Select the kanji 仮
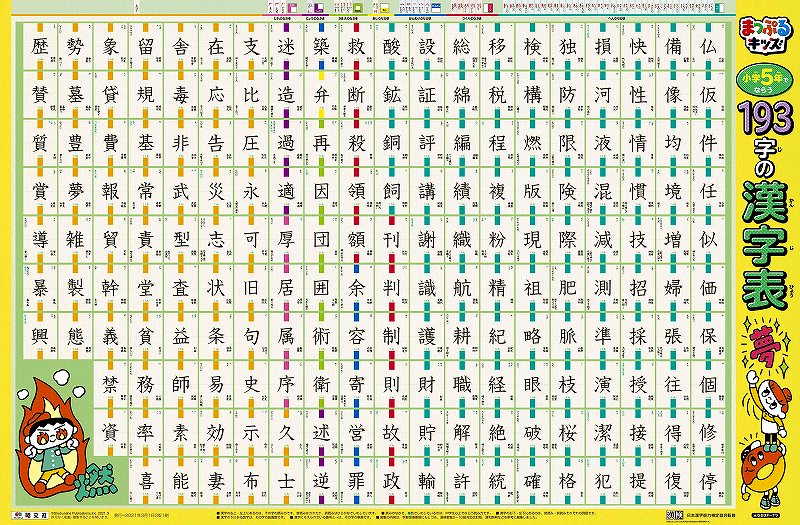Image resolution: width=800 pixels, height=525 pixels. click(x=708, y=95)
